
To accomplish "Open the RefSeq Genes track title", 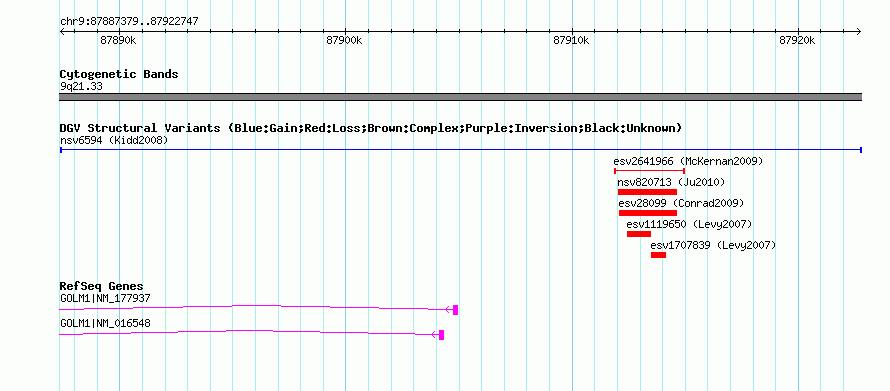I will (102, 287).
